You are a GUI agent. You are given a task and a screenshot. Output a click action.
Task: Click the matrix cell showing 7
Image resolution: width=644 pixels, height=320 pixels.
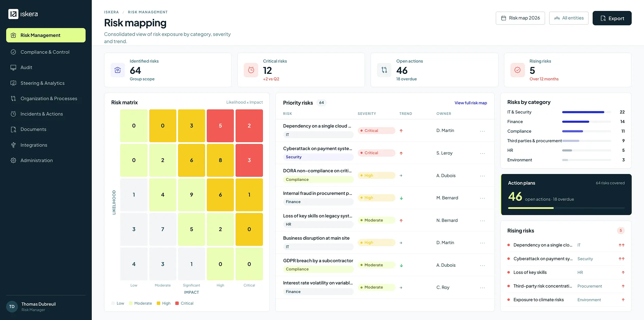tap(163, 229)
